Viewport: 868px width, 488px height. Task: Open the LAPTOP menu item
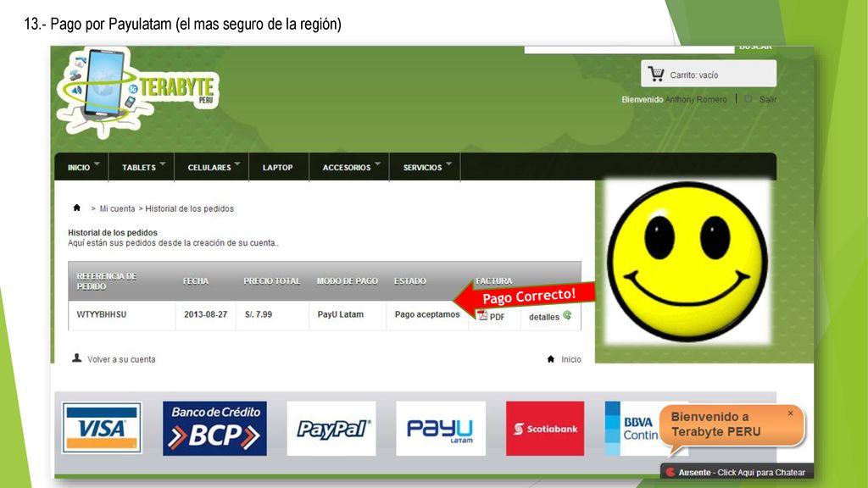[x=278, y=168]
